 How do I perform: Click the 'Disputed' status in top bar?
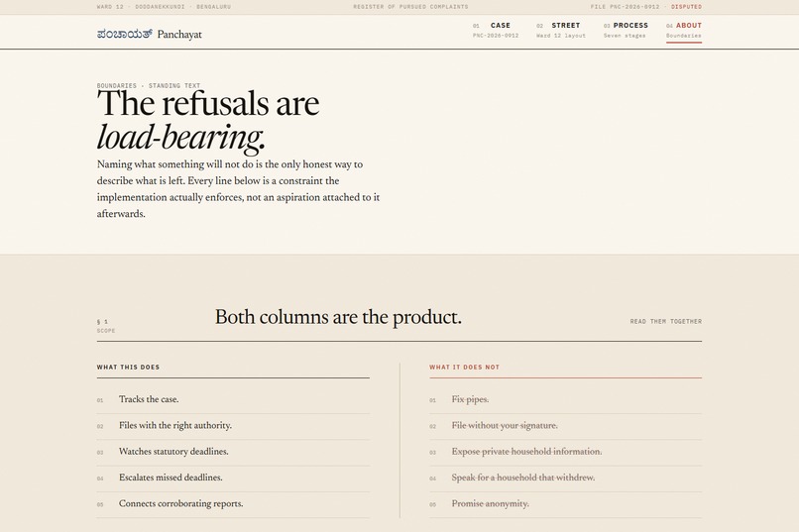click(686, 7)
